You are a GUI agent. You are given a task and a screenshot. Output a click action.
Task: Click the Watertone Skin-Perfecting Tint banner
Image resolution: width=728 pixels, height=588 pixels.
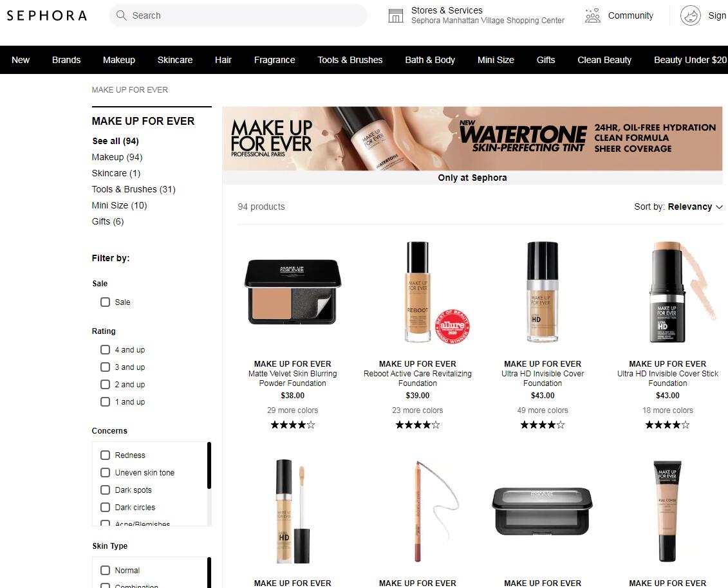[472, 139]
